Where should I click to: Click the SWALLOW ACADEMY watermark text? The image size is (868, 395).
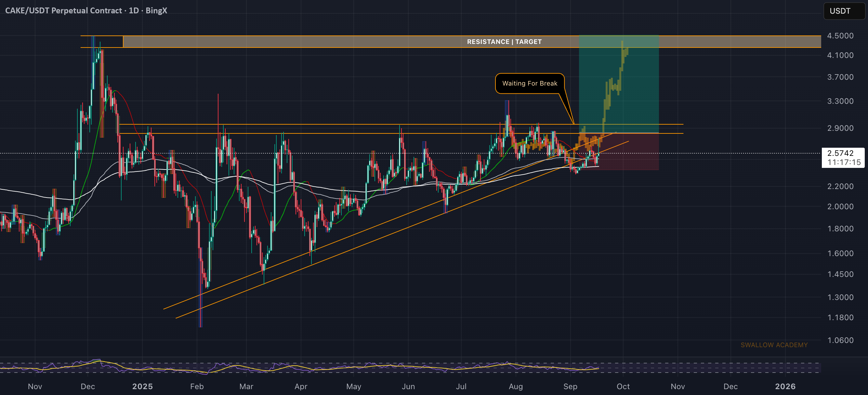(774, 345)
